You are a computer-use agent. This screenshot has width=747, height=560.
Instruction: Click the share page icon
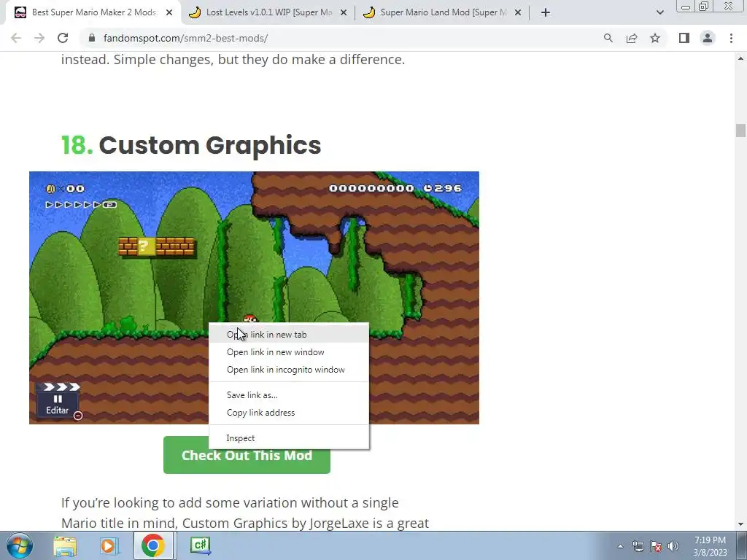coord(632,38)
